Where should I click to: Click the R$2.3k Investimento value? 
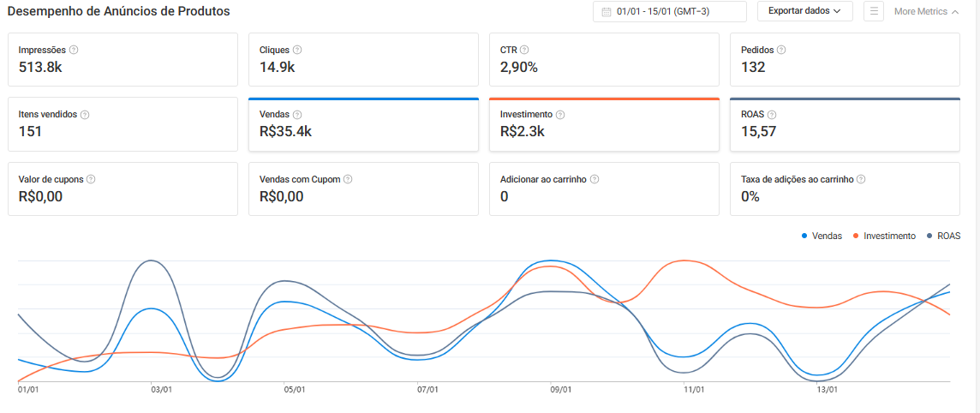[523, 132]
